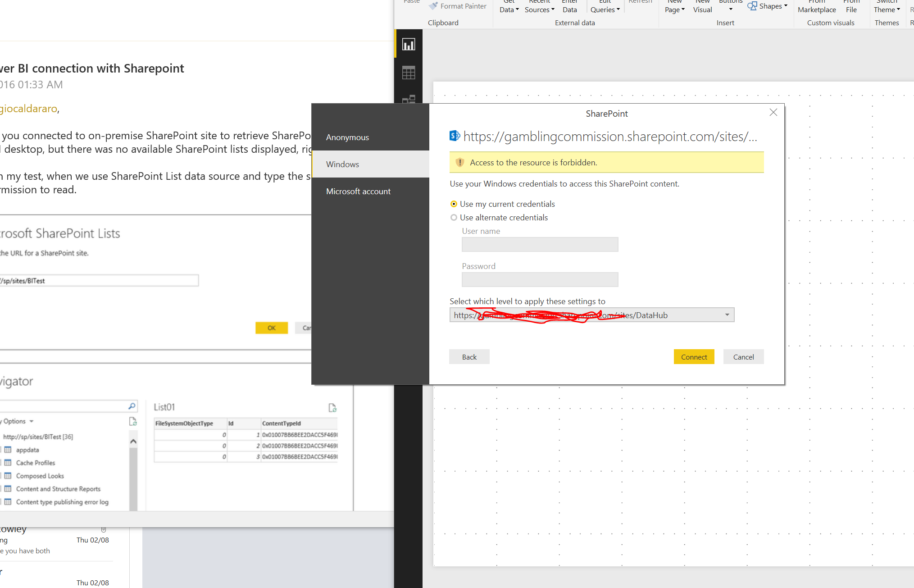The height and width of the screenshot is (588, 914).
Task: Click the warning shield icon in the yellow banner
Action: point(460,162)
